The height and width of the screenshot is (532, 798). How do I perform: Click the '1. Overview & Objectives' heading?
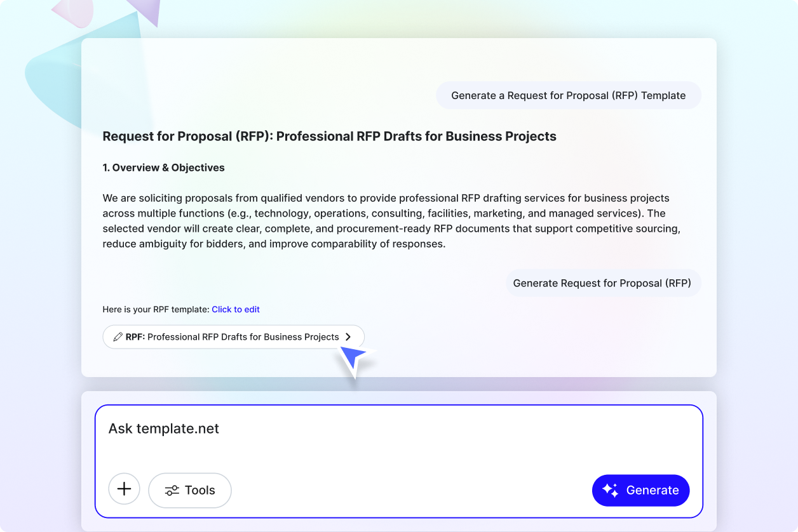[163, 167]
